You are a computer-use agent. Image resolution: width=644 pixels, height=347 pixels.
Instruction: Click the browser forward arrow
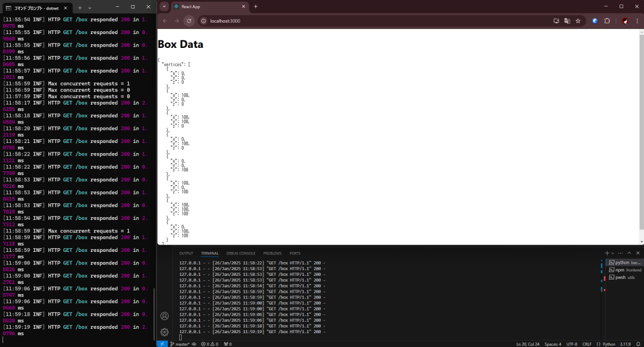[x=177, y=21]
